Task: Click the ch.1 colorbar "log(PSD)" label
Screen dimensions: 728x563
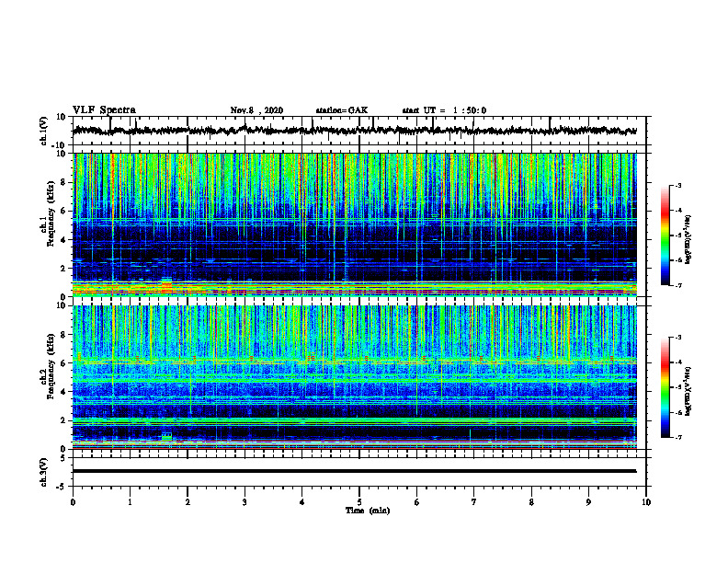Action: pos(688,239)
